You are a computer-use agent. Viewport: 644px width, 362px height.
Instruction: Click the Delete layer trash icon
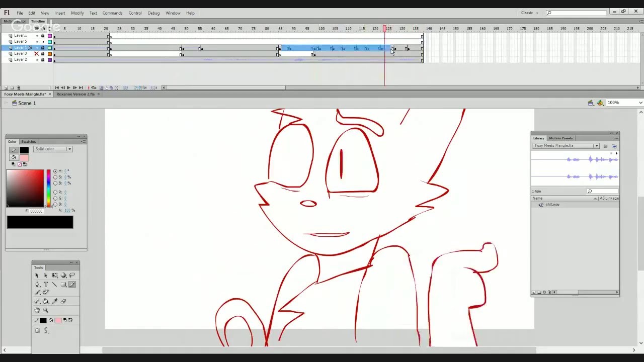point(19,87)
